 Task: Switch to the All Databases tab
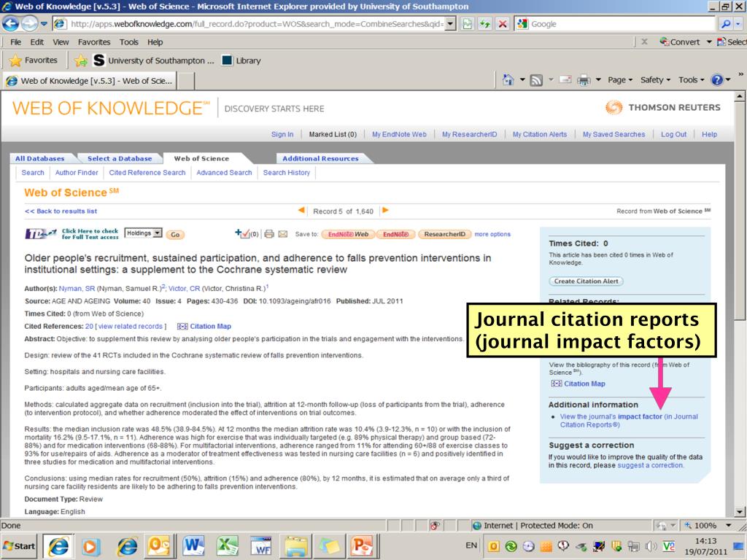pos(39,158)
